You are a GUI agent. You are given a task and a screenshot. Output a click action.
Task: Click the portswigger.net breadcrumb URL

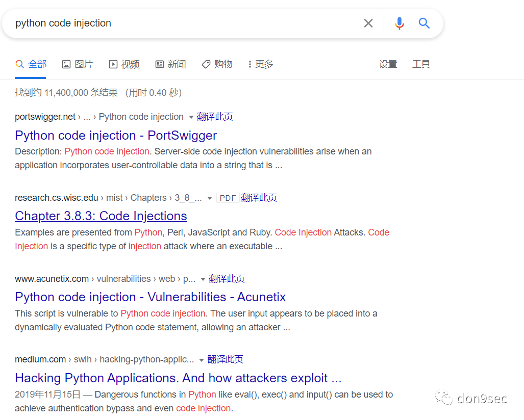pyautogui.click(x=99, y=117)
